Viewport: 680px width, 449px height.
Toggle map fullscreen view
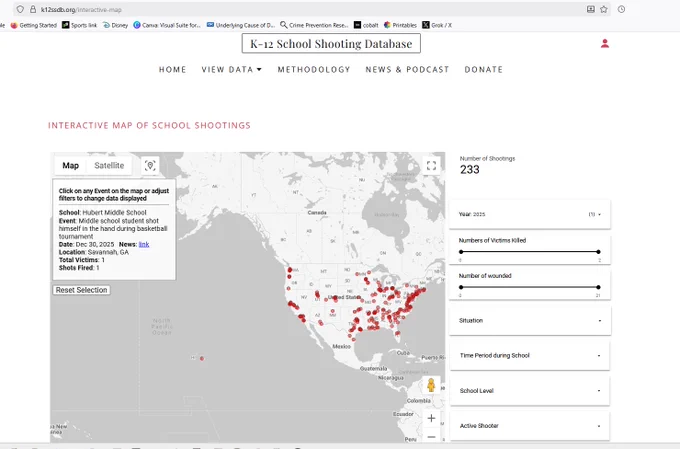(x=431, y=166)
